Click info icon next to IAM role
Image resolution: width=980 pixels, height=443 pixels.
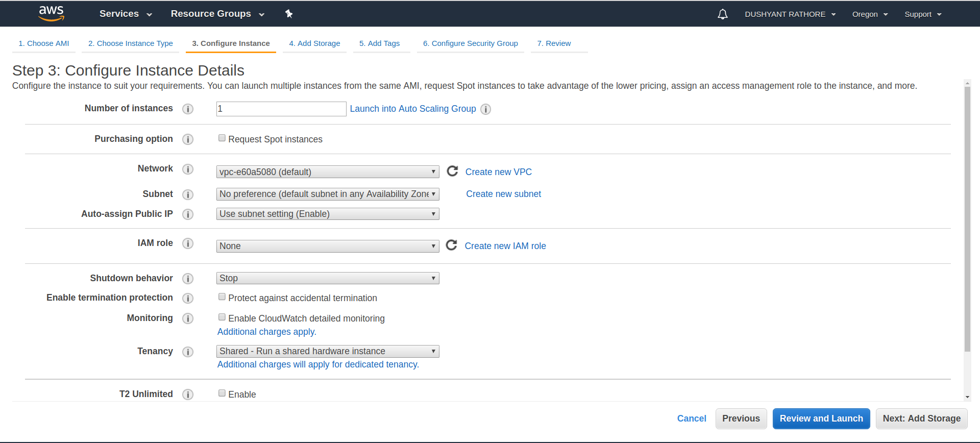tap(188, 243)
